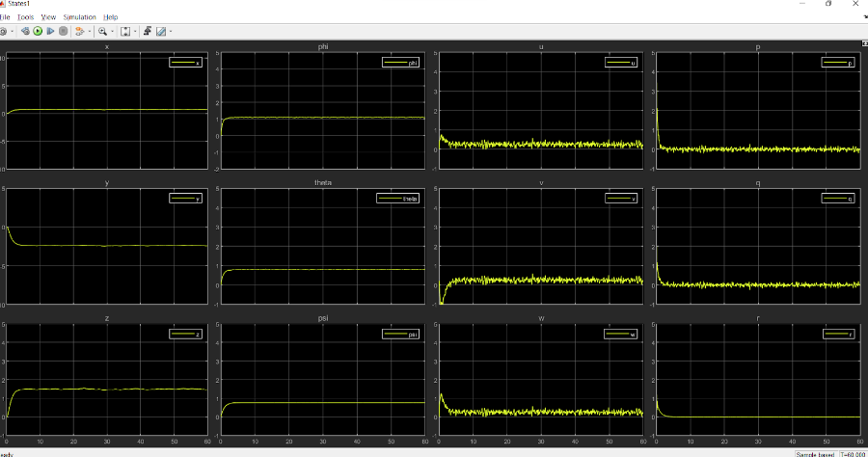This screenshot has height=457, width=868.
Task: Click the Step Back simulation button
Action: click(26, 31)
